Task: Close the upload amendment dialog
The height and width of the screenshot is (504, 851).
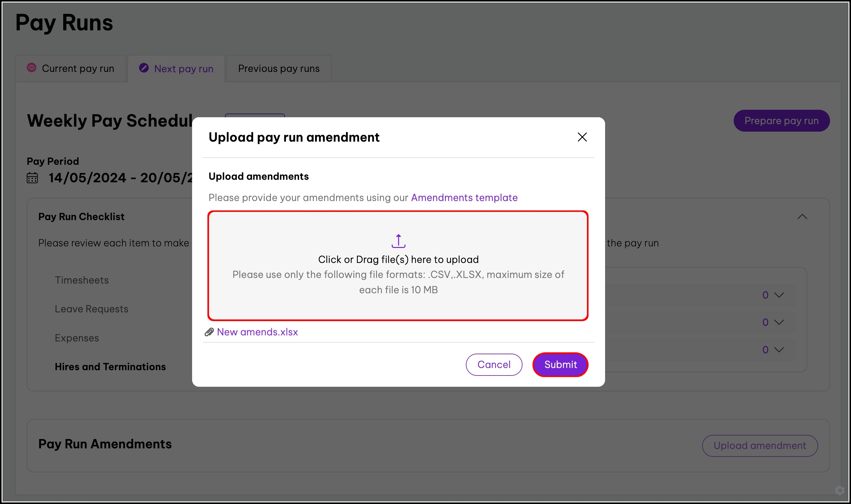Action: click(582, 137)
